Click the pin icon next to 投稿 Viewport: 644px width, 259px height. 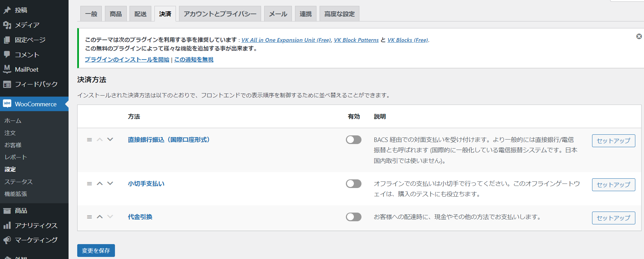(7, 10)
